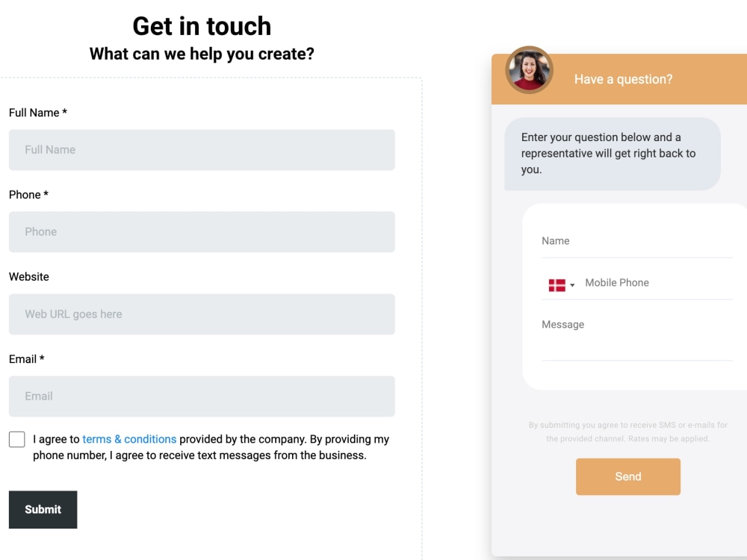Click the Submit button
Image resolution: width=747 pixels, height=560 pixels.
click(43, 509)
